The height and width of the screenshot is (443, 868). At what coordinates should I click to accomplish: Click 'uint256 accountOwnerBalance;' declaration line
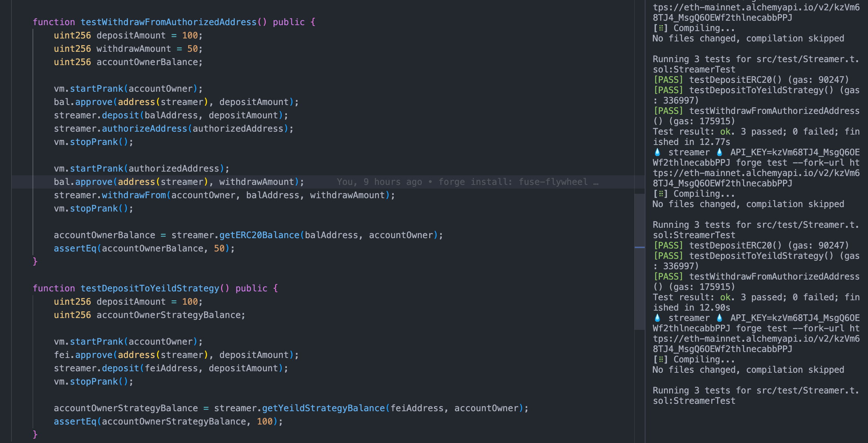coord(128,62)
